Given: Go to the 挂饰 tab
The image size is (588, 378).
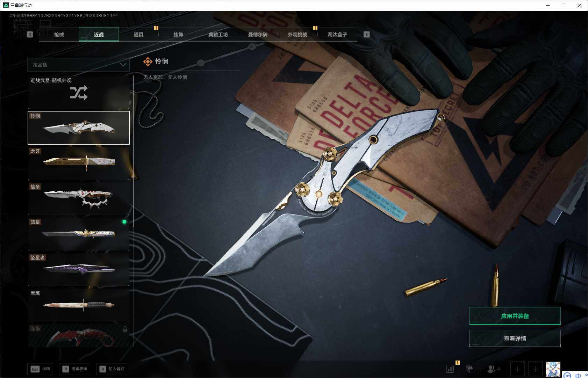Looking at the screenshot, I should (178, 35).
